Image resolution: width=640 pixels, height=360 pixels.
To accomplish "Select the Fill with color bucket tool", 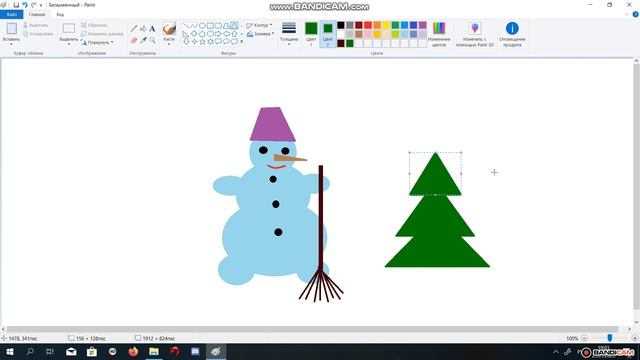I will click(x=143, y=29).
